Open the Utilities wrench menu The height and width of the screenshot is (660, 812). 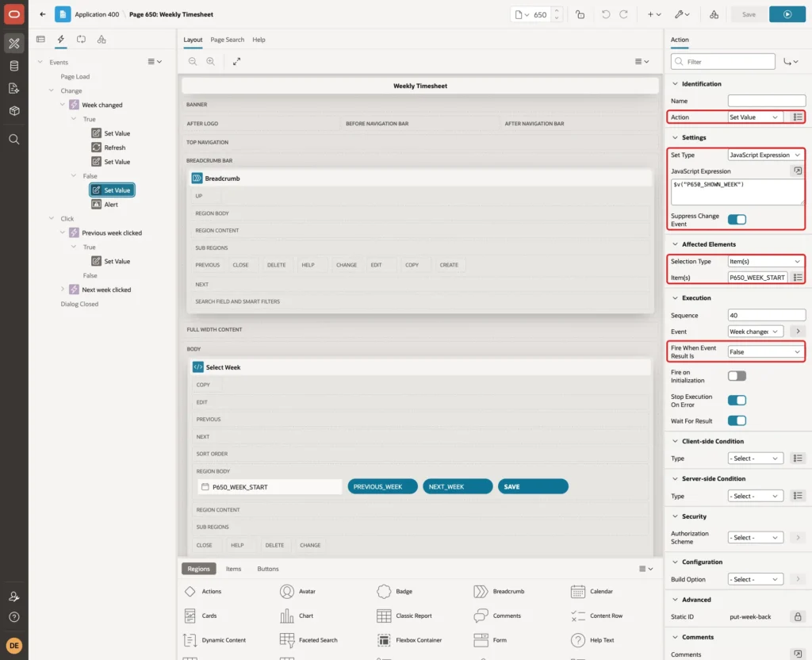click(x=682, y=14)
